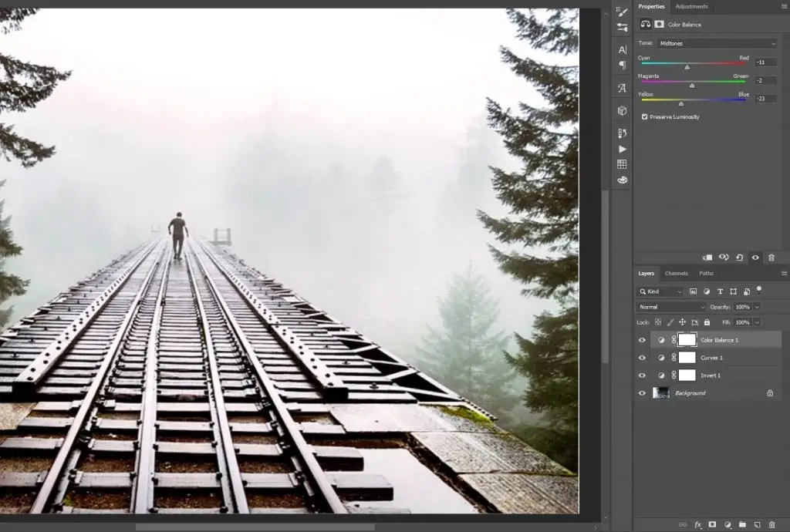
Task: Filter layers by shape layers icon
Action: click(x=733, y=291)
